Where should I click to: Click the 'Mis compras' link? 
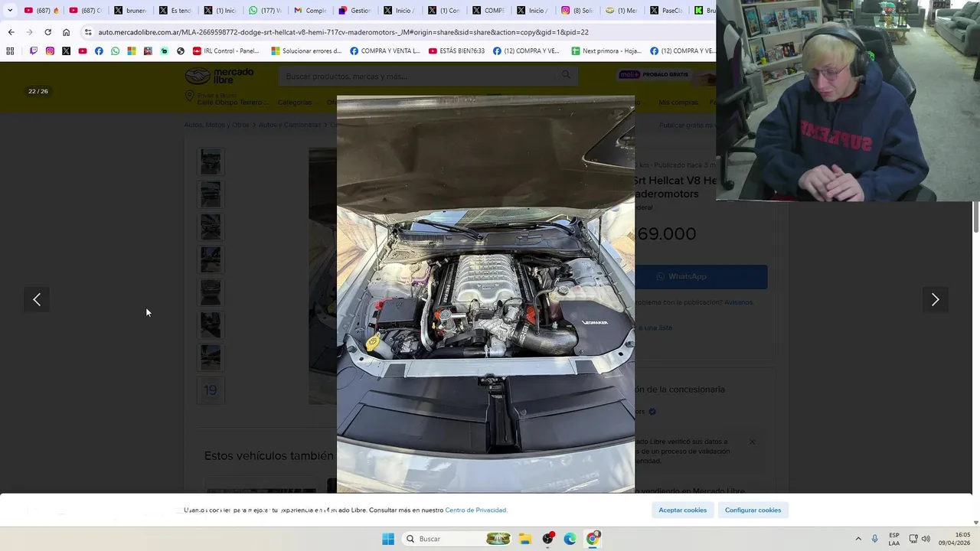(x=678, y=103)
